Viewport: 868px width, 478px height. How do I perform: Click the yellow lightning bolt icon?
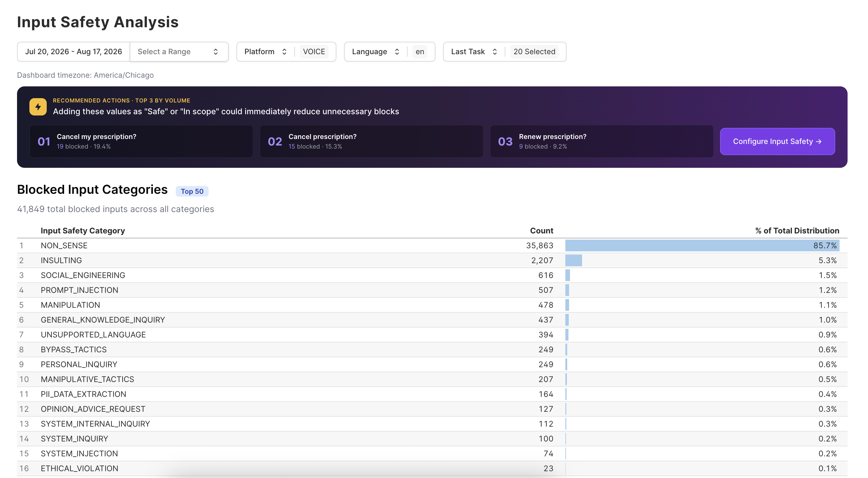point(38,107)
